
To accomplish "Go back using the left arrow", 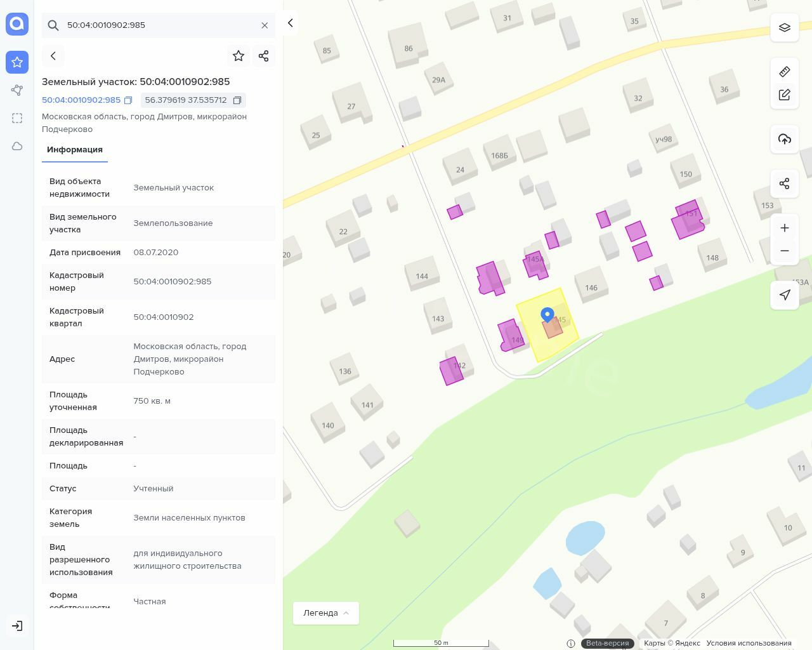I will pos(53,56).
